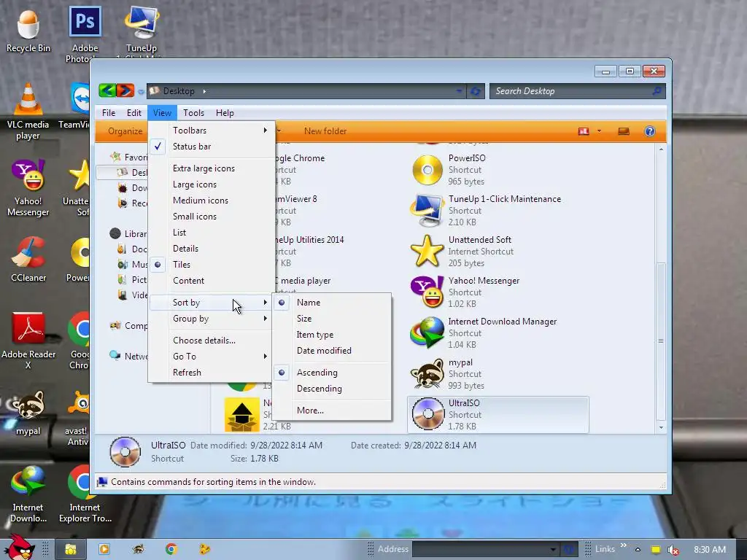The height and width of the screenshot is (560, 747).
Task: Click the media player taskbar icon
Action: tap(104, 550)
